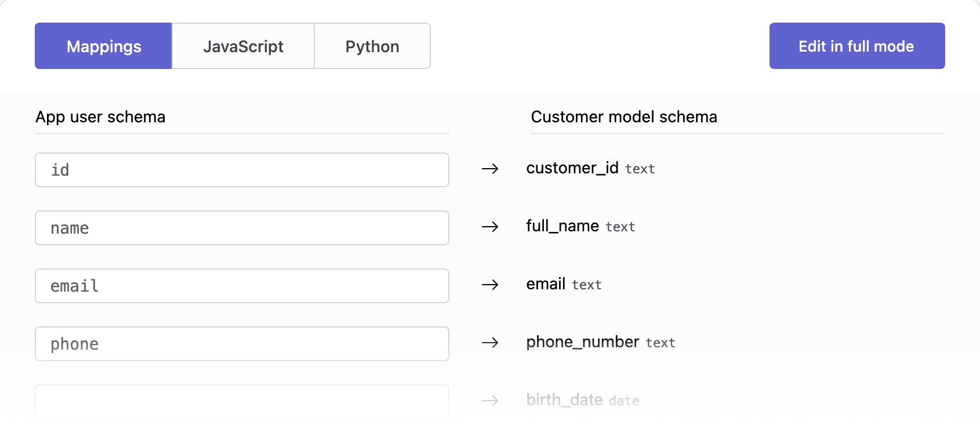Open the JavaScript tab
Viewport: 980px width, 436px height.
pos(243,46)
